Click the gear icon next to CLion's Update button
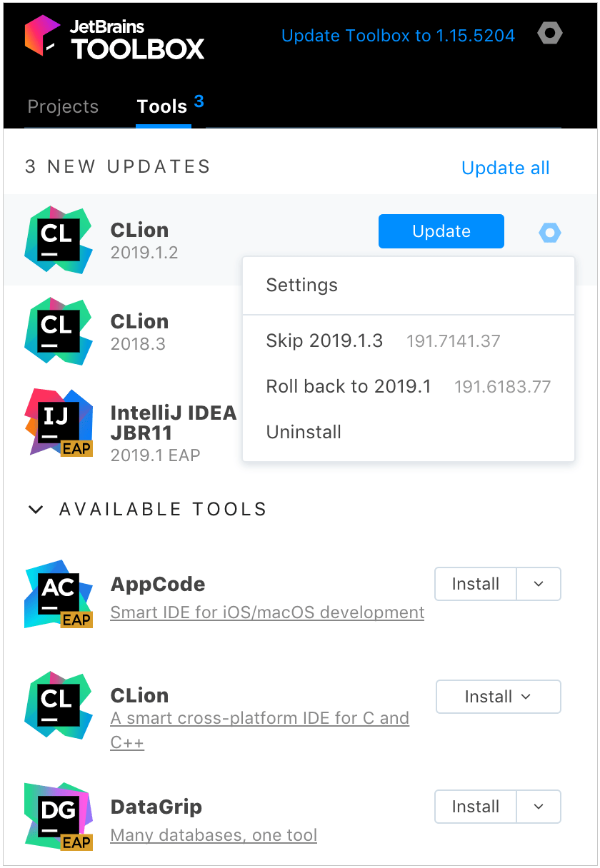Viewport: 600px width, 868px height. (x=549, y=231)
